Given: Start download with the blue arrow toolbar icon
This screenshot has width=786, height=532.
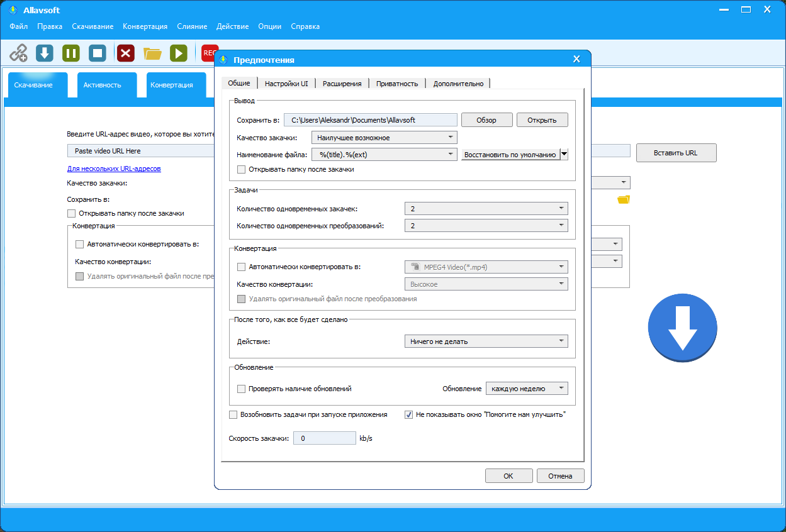Looking at the screenshot, I should coord(45,53).
